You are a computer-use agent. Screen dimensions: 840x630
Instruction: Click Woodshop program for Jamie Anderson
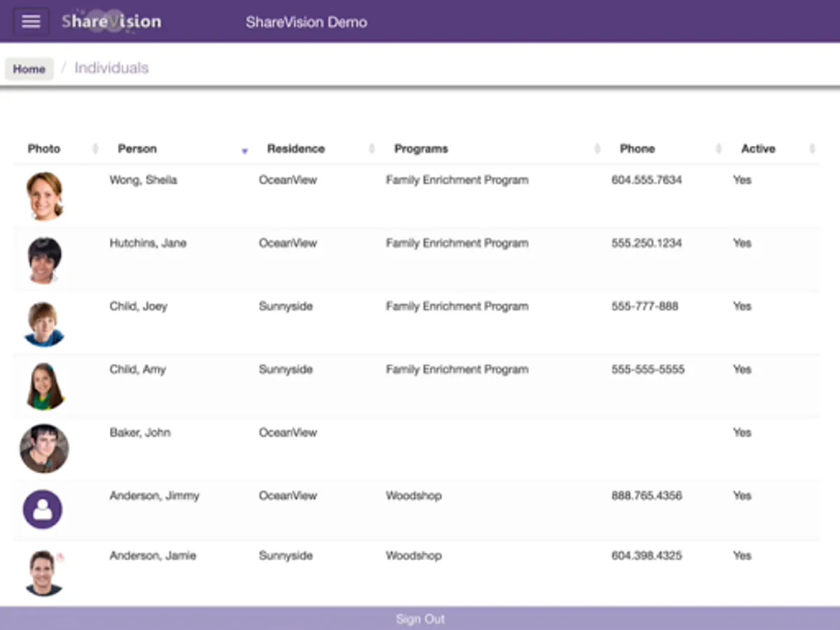pyautogui.click(x=414, y=556)
